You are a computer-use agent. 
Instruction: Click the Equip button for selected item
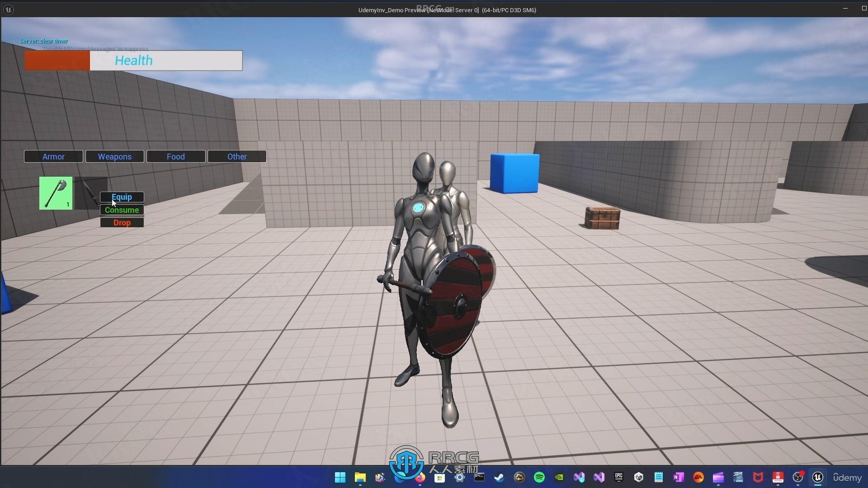coord(122,197)
